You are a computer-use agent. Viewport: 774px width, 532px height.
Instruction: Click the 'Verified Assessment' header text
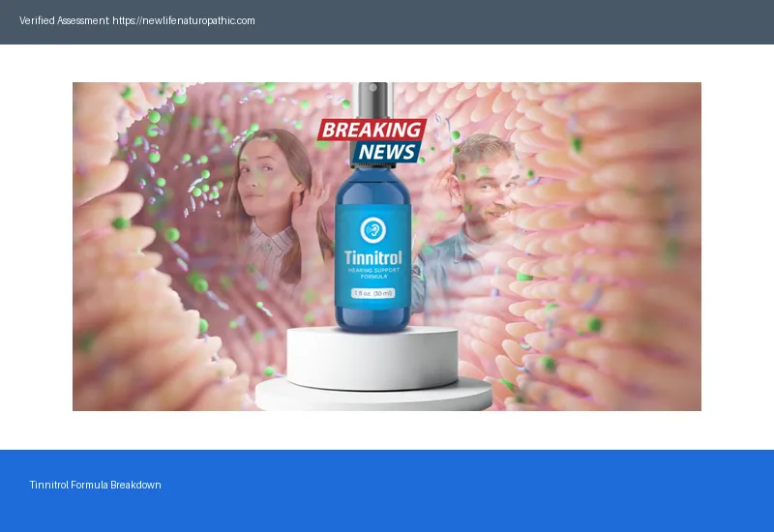point(64,20)
